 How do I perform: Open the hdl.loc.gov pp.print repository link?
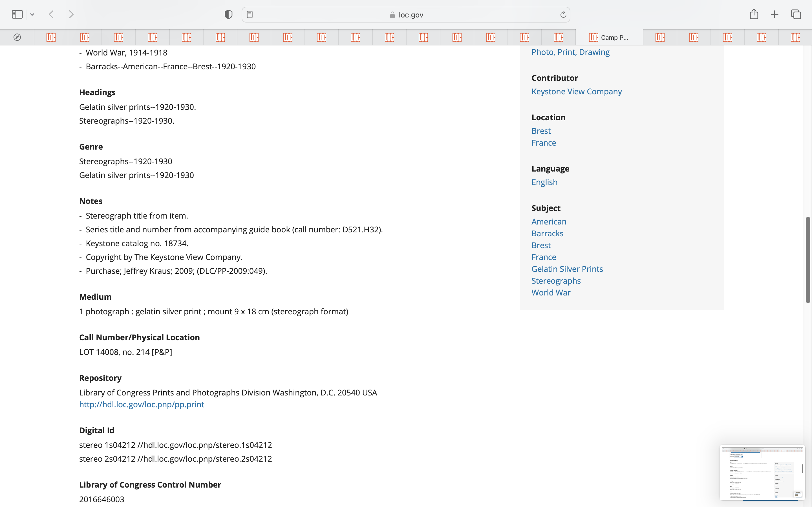click(142, 404)
